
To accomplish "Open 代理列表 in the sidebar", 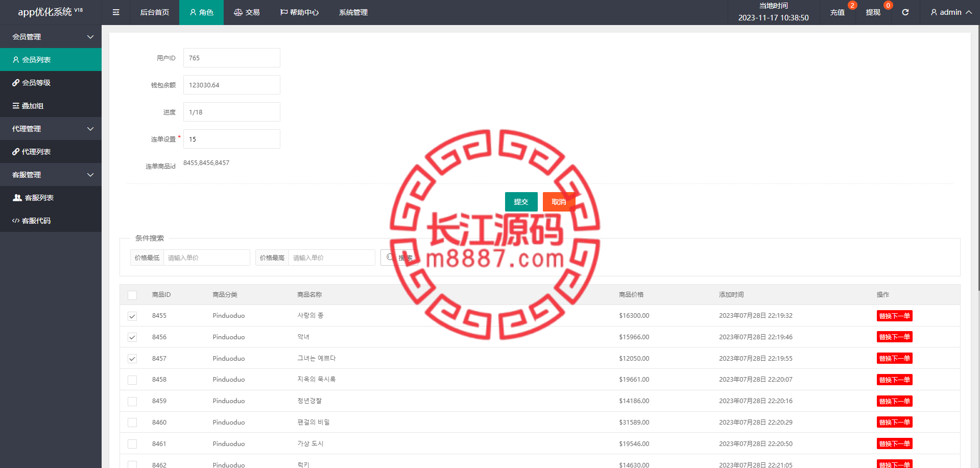I will (x=51, y=152).
